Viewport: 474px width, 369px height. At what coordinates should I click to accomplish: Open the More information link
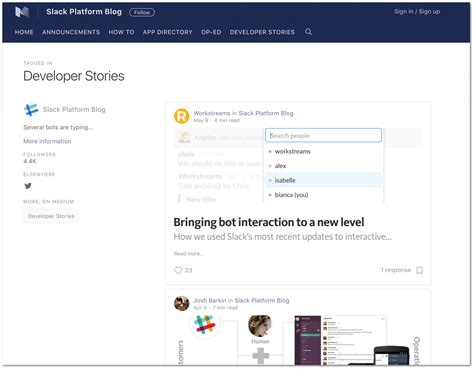(47, 141)
